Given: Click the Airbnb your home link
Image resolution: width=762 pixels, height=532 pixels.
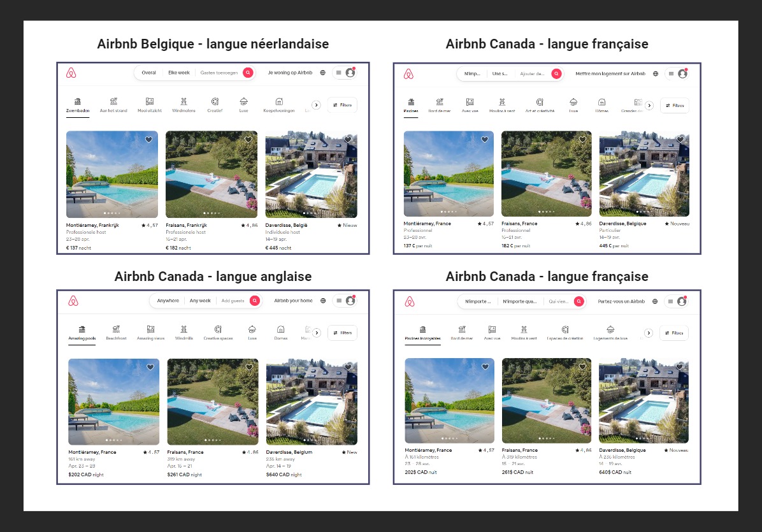Looking at the screenshot, I should click(294, 301).
